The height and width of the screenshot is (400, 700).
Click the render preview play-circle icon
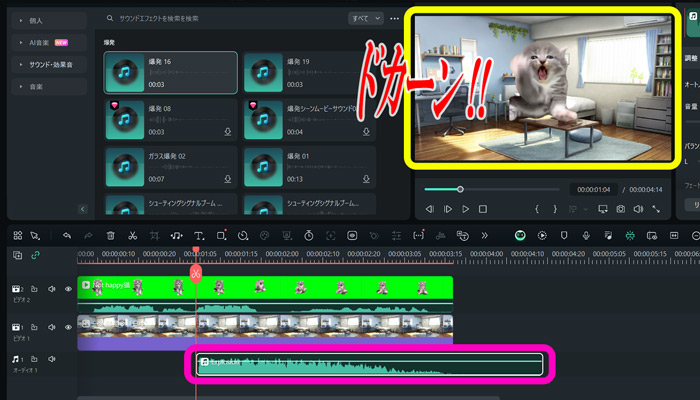click(x=542, y=235)
